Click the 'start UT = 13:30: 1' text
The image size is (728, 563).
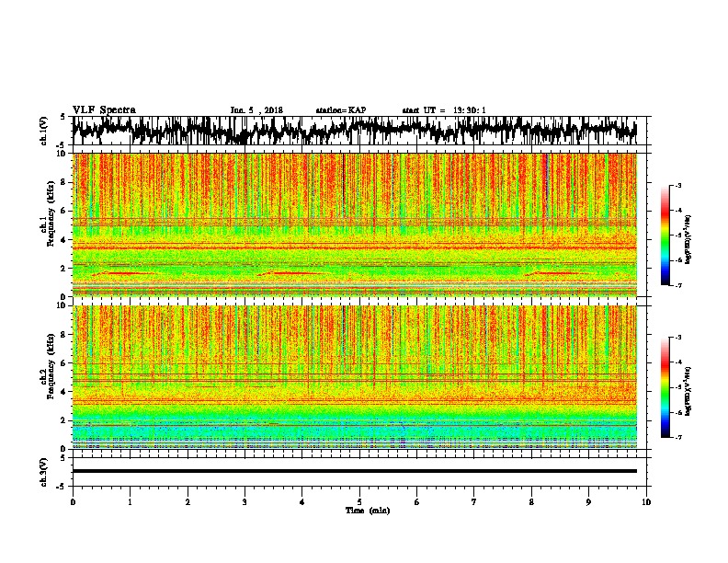[444, 110]
